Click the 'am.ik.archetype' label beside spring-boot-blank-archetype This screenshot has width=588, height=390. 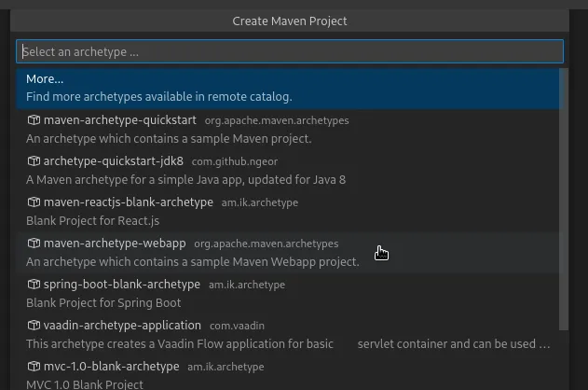click(247, 285)
